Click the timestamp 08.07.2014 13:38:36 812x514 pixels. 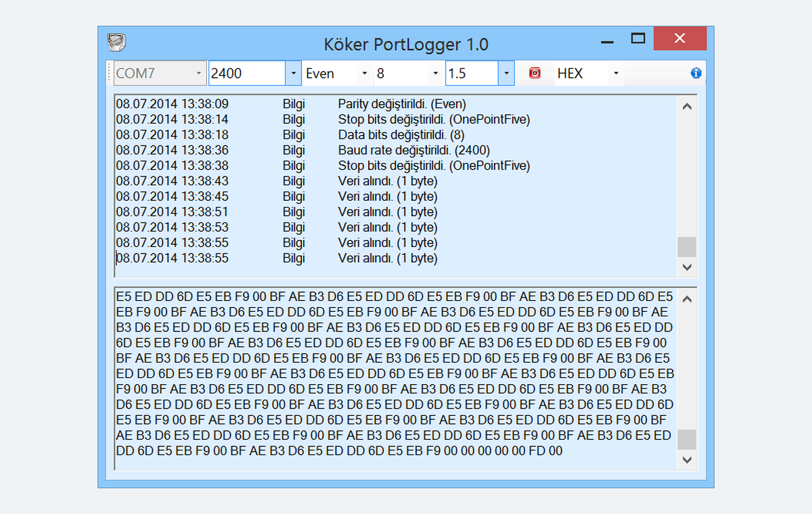pos(173,150)
